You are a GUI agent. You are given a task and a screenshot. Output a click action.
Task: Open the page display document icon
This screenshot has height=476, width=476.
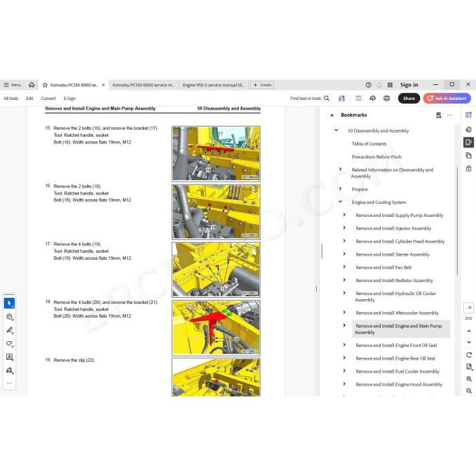[x=469, y=367]
